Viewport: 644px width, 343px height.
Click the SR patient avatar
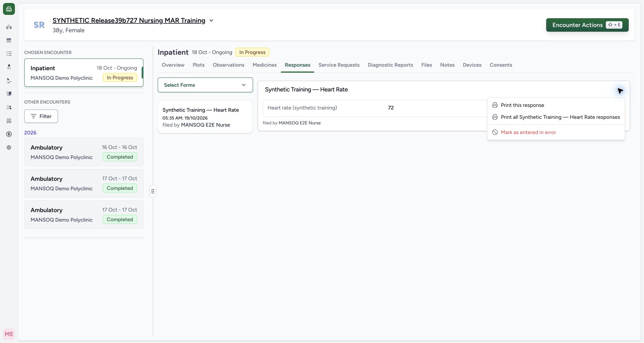click(39, 25)
